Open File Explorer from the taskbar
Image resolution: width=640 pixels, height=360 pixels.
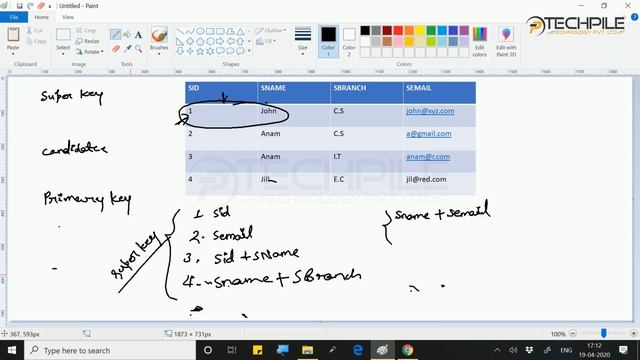[307, 350]
